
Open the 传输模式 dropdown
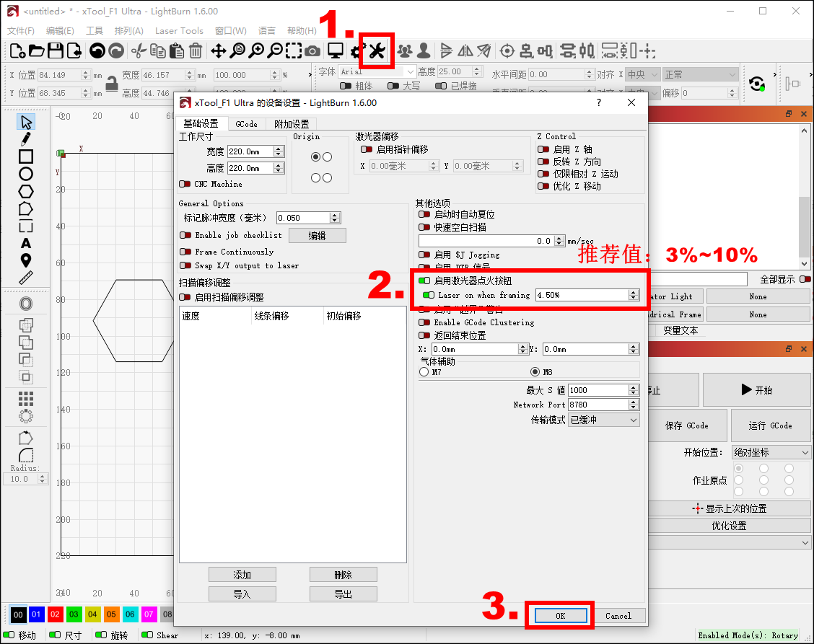604,420
